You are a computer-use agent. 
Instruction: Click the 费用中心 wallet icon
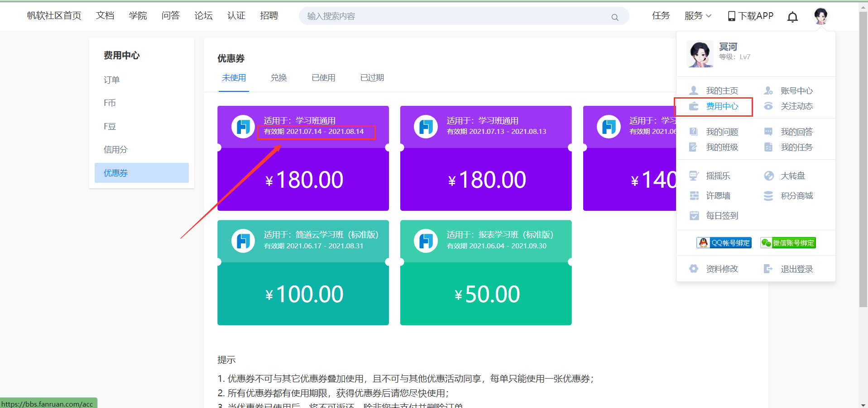tap(694, 106)
